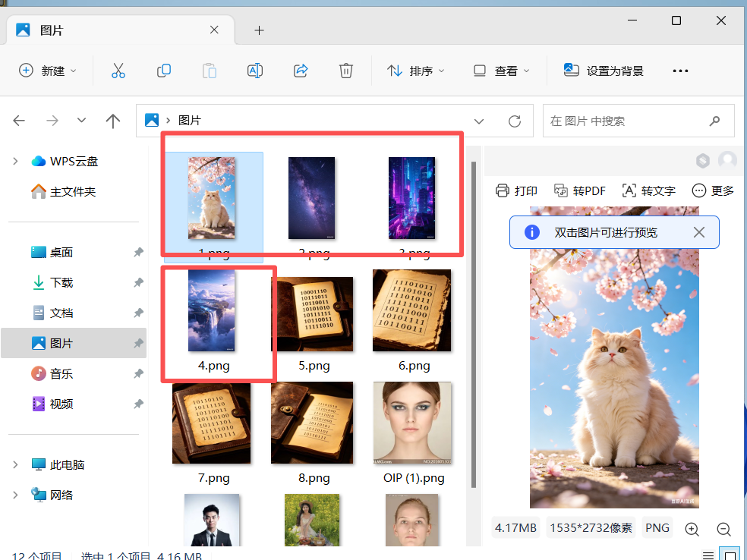
Task: Close the 双击图片可进行预览 tip
Action: pyautogui.click(x=699, y=232)
